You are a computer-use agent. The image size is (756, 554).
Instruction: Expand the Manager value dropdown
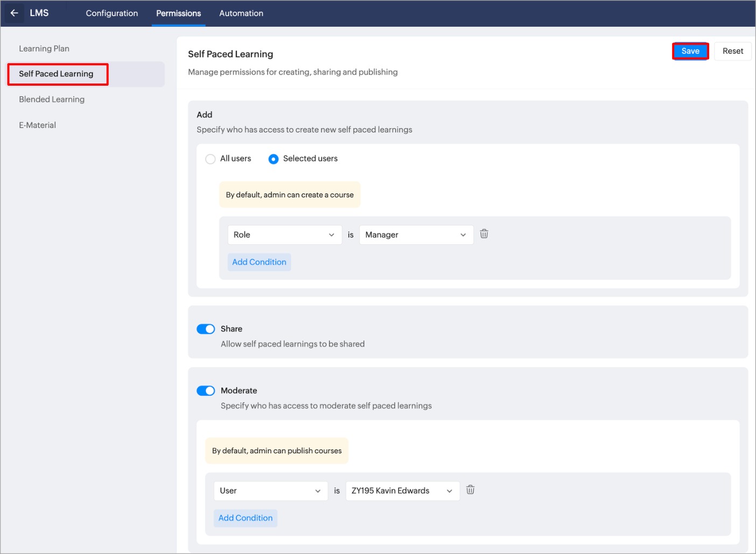point(416,235)
